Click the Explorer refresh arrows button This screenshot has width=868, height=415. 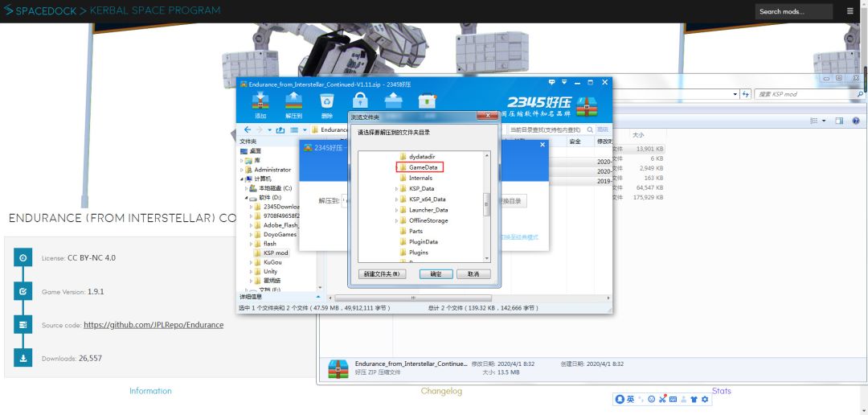[x=746, y=94]
